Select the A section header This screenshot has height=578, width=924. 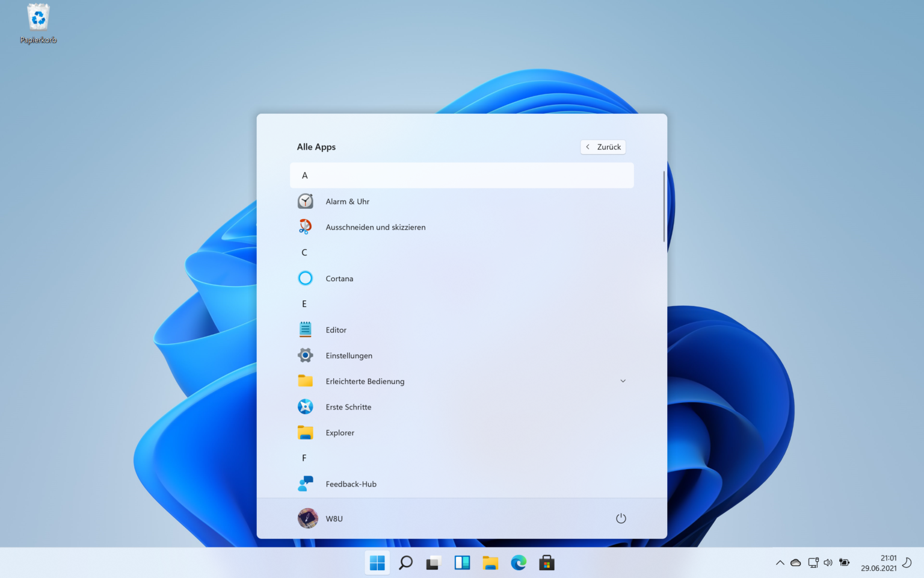304,175
